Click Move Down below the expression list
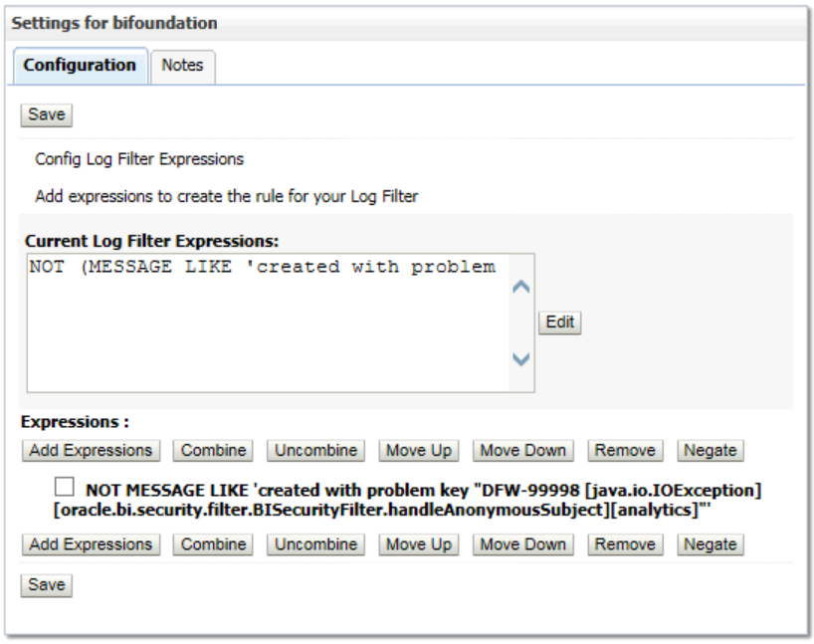 [523, 544]
